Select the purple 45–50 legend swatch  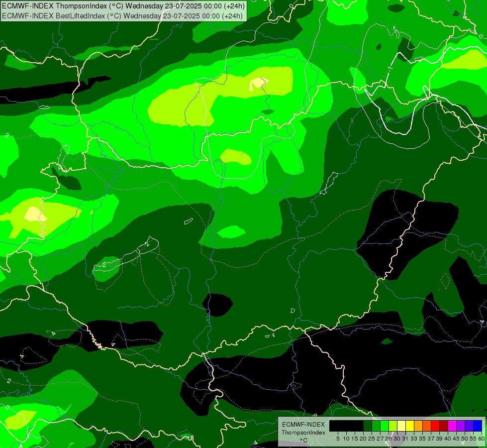(x=461, y=426)
